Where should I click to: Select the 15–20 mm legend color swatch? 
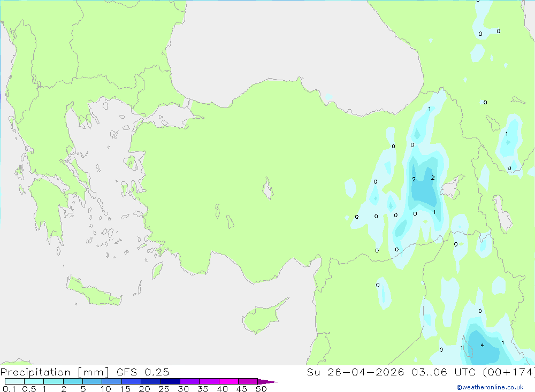coord(132,381)
